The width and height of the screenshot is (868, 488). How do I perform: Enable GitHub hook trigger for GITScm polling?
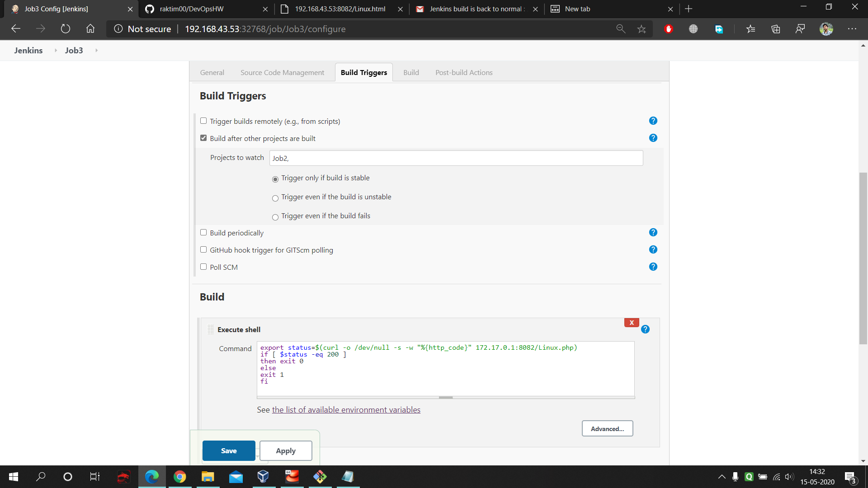click(203, 249)
